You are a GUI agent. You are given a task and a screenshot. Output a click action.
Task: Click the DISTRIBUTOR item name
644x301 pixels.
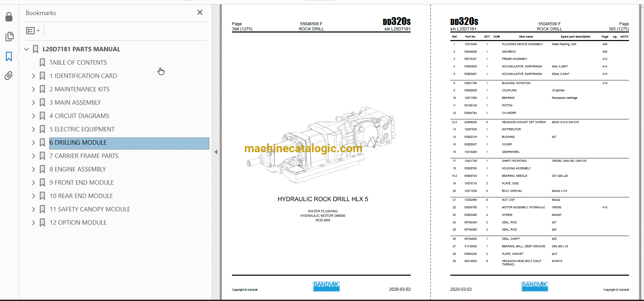point(511,129)
